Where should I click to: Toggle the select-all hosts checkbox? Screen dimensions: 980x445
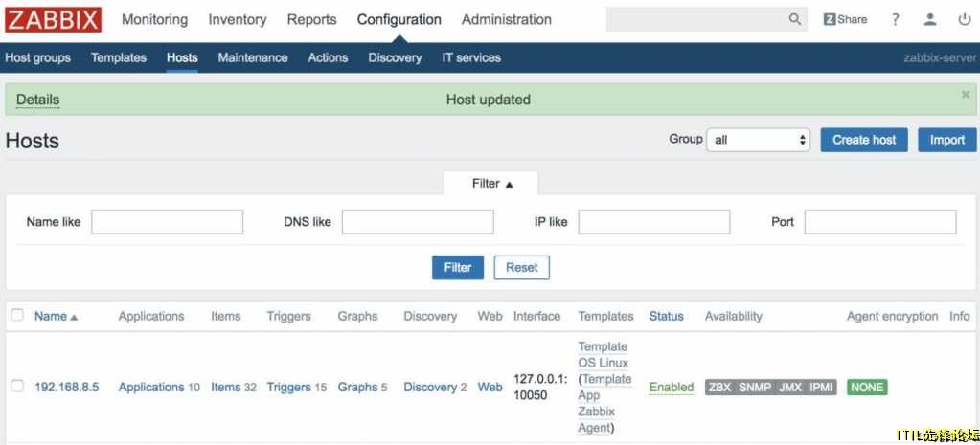tap(17, 315)
